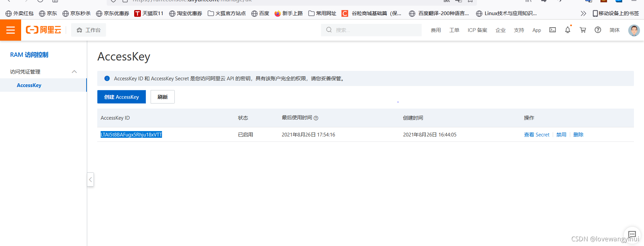Click the 禁用 disable link
Image resolution: width=644 pixels, height=246 pixels.
click(561, 134)
